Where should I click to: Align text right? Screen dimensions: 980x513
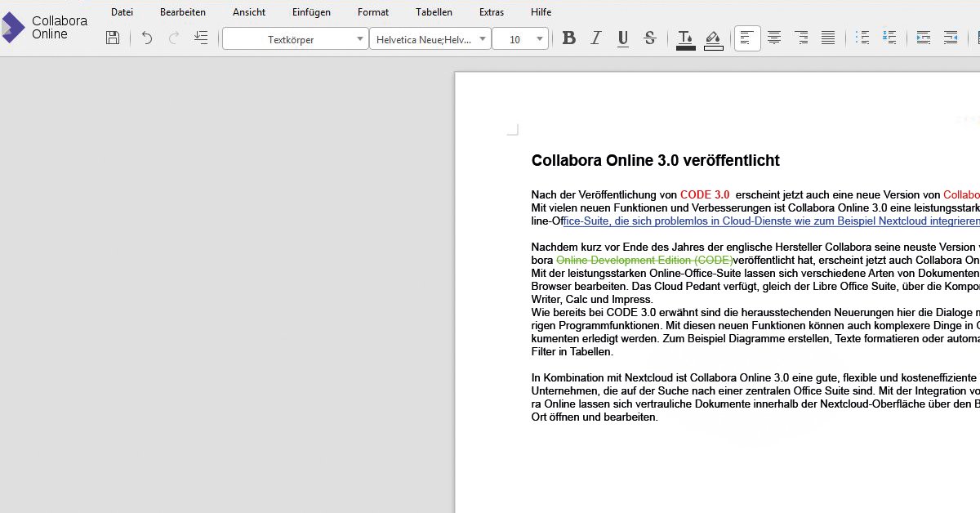801,38
